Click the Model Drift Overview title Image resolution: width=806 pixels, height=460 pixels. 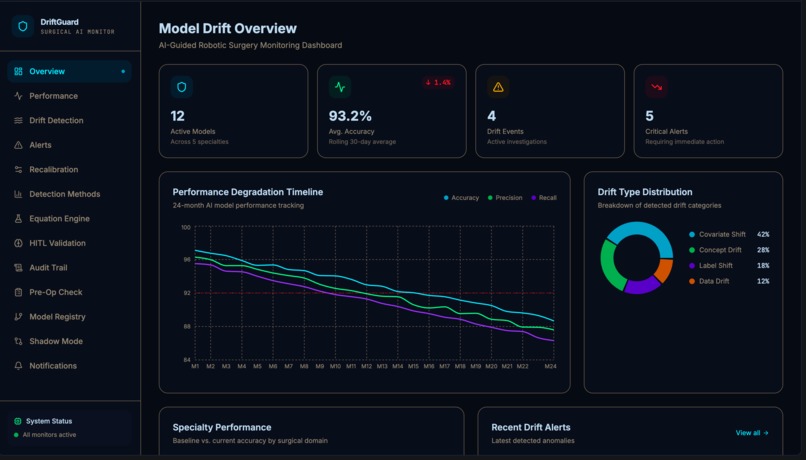pos(227,28)
